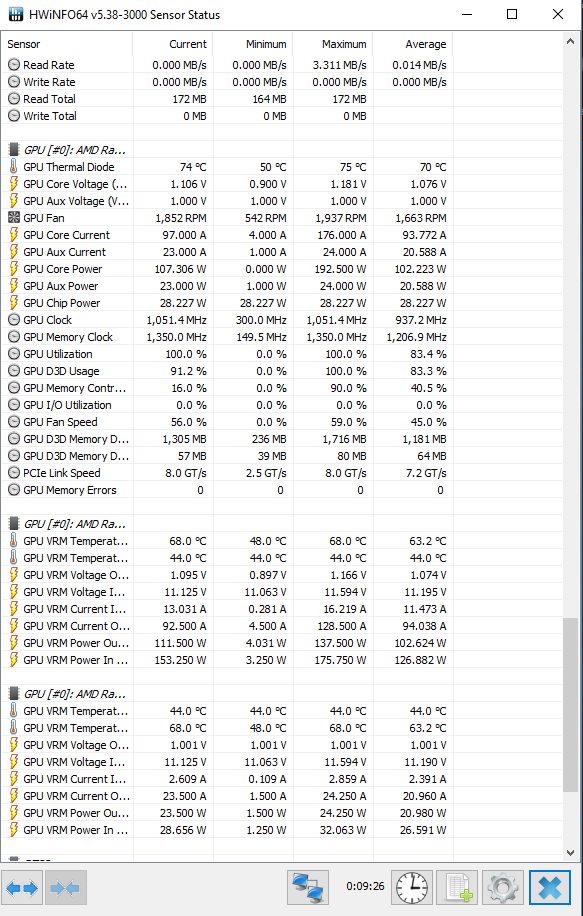Click the lightning icon beside GPU Aux Power
583x916 pixels.
click(13, 286)
